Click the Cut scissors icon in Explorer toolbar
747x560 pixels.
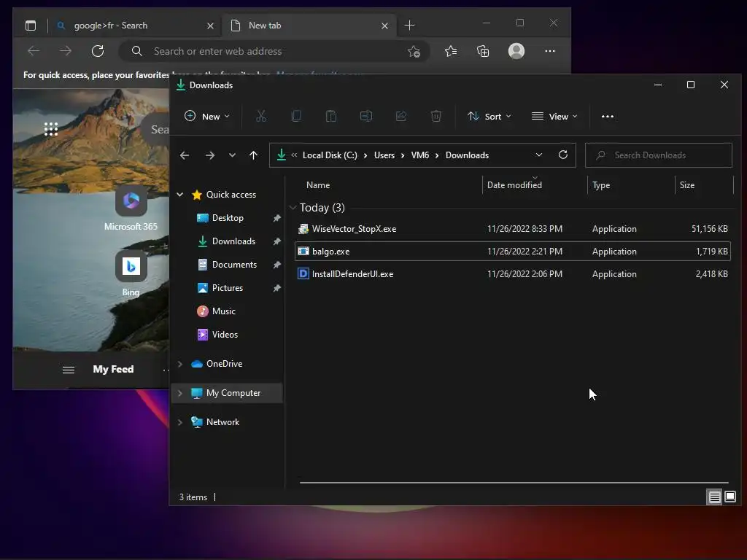[x=261, y=116]
